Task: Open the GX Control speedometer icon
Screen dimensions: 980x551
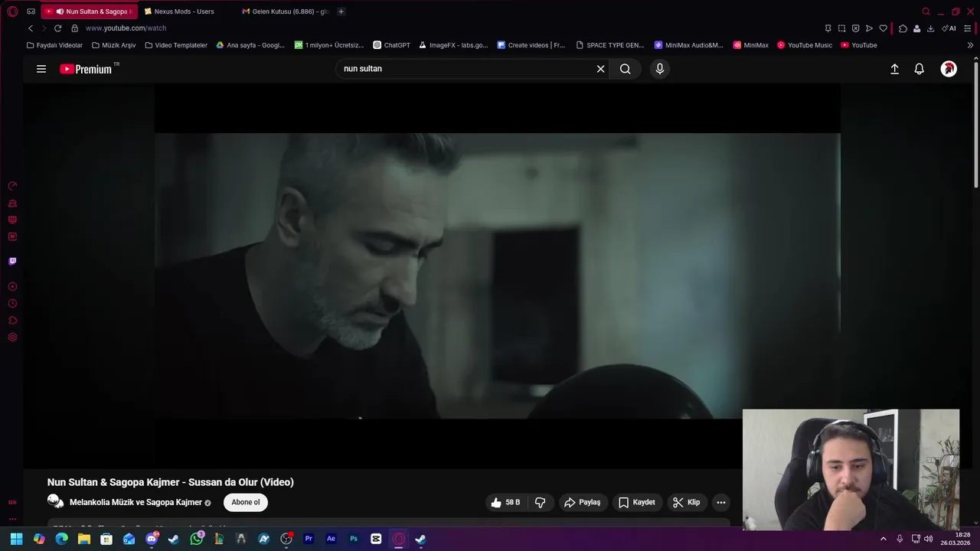Action: click(x=12, y=186)
